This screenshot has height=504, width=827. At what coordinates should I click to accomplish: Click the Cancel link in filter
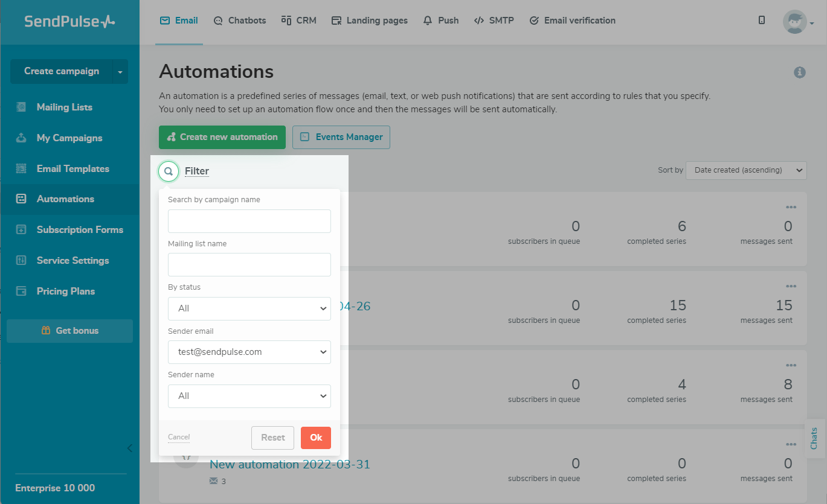[179, 437]
